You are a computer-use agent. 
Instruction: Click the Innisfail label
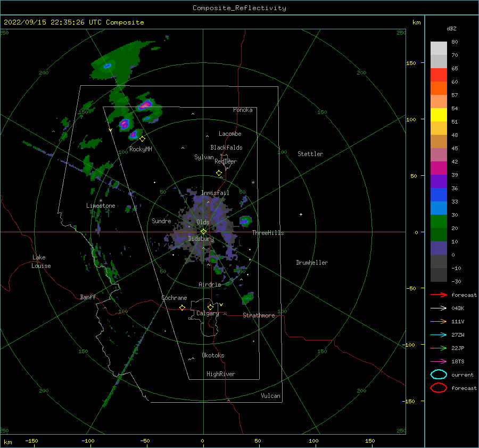coord(215,193)
